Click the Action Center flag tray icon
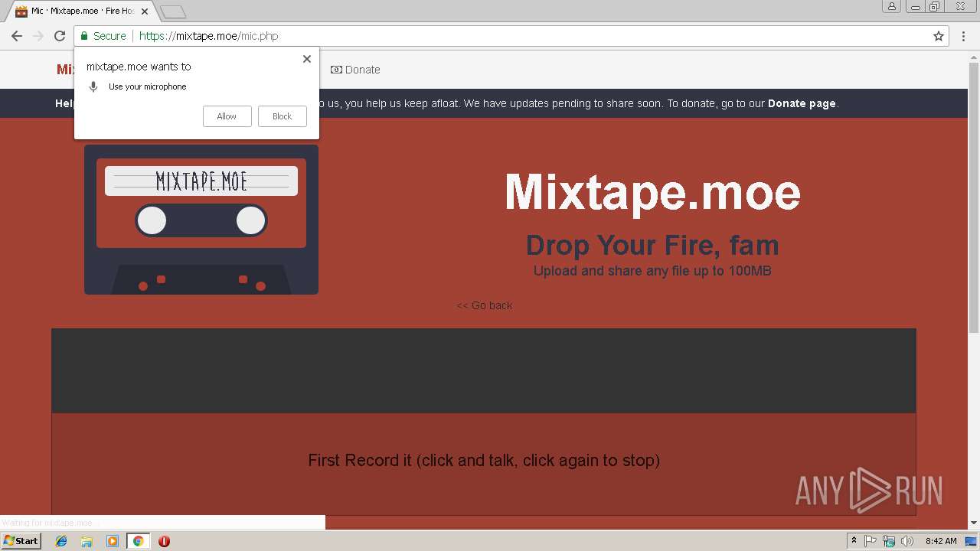This screenshot has height=551, width=980. [x=871, y=541]
